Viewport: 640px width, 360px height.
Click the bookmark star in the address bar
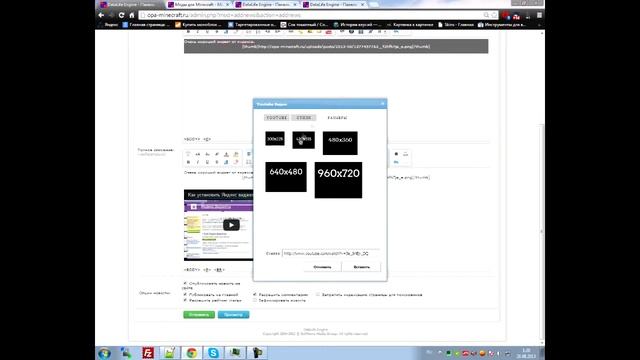coord(494,15)
